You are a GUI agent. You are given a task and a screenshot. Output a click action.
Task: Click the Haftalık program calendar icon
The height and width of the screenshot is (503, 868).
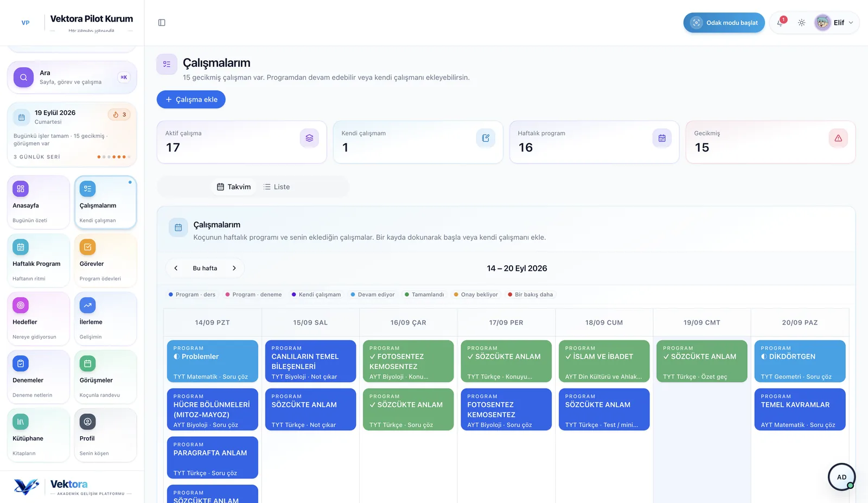(662, 138)
